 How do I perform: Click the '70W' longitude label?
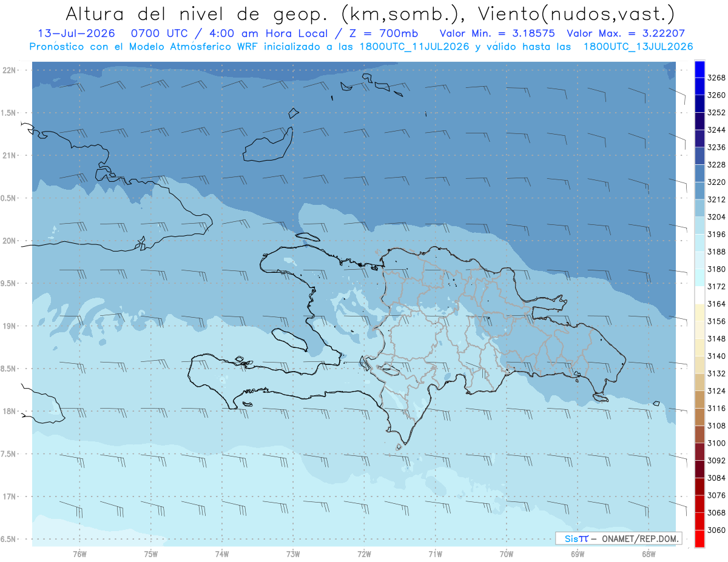coord(507,554)
